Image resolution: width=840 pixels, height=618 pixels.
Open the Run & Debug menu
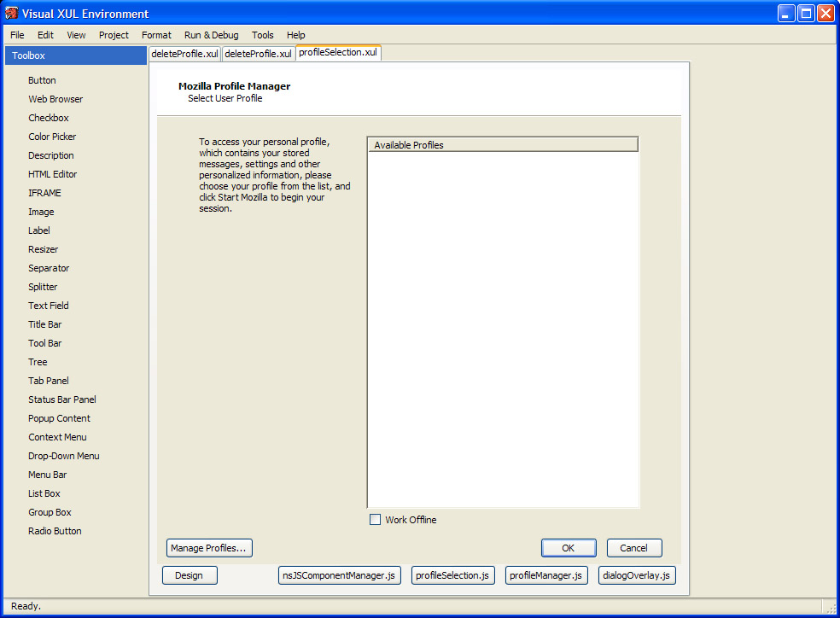[212, 35]
